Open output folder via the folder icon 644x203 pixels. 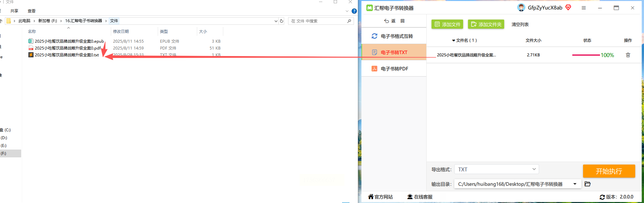[x=588, y=184]
